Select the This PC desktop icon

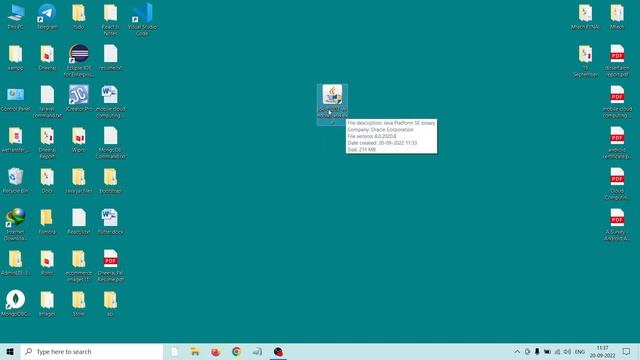tap(16, 16)
